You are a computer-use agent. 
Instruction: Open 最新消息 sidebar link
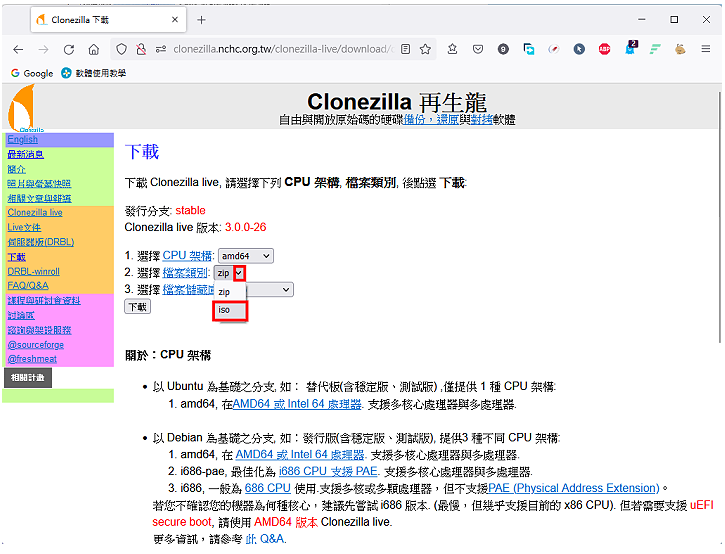(25, 154)
